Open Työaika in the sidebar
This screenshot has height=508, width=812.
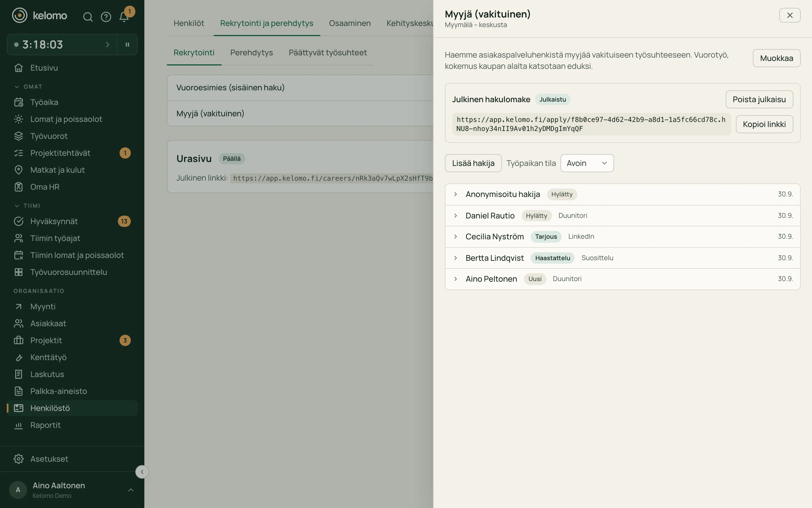click(x=72, y=102)
